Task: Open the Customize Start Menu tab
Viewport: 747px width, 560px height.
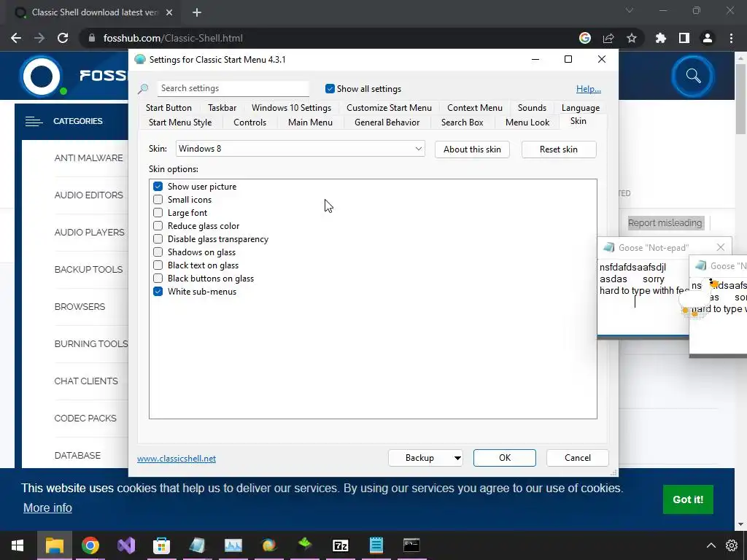Action: [x=389, y=108]
